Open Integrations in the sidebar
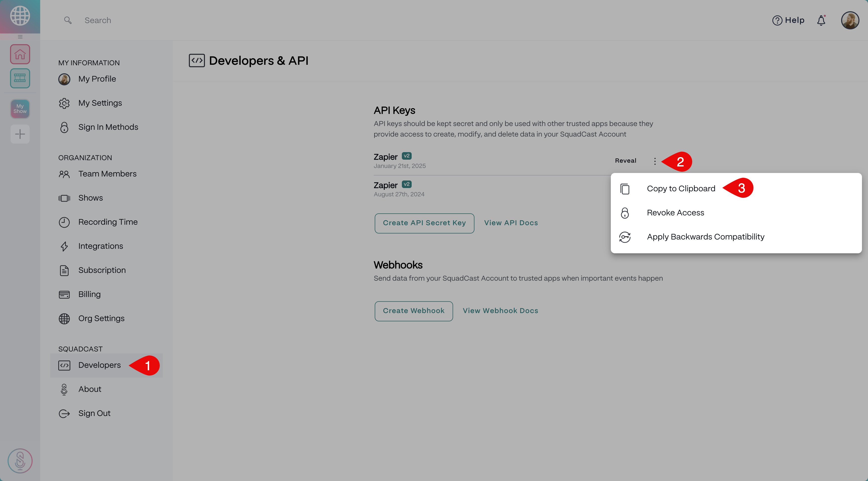Screen dimensions: 868x481 100,246
